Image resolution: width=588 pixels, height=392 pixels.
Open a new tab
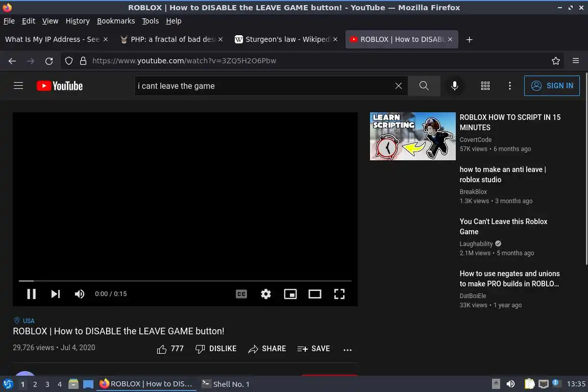pos(469,39)
